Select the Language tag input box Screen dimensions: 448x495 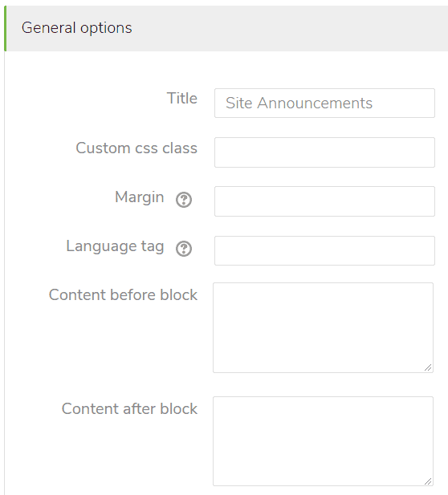(324, 250)
